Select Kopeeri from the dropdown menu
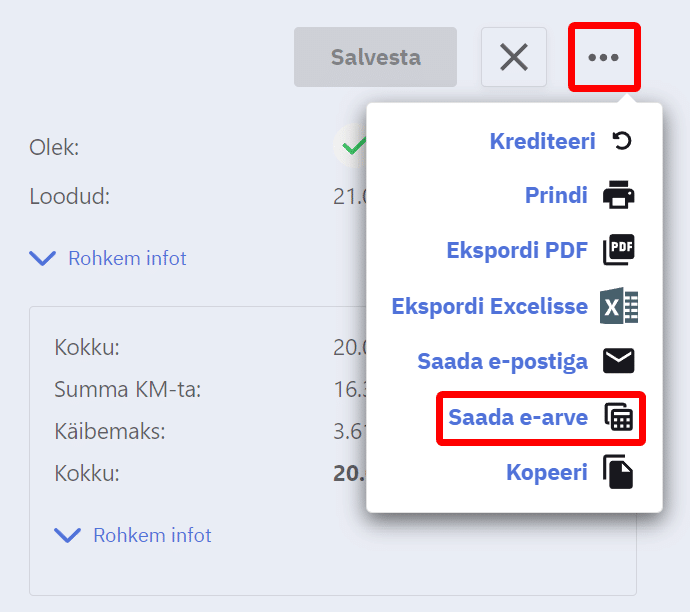Screen dimensions: 690x612 tap(546, 472)
